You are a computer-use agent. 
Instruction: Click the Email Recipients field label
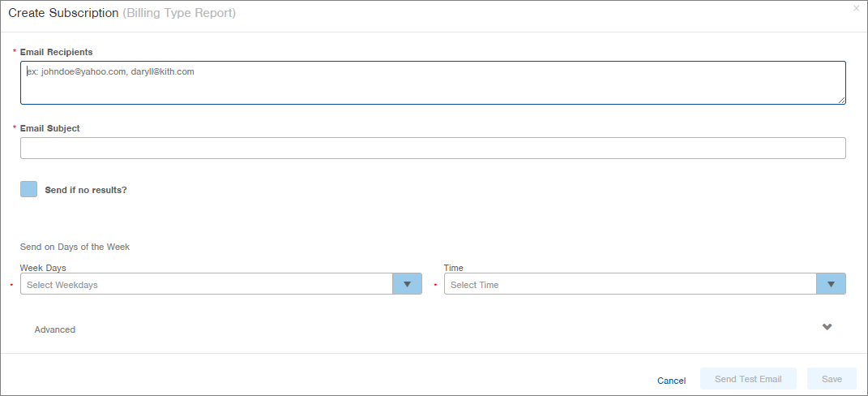pos(57,52)
